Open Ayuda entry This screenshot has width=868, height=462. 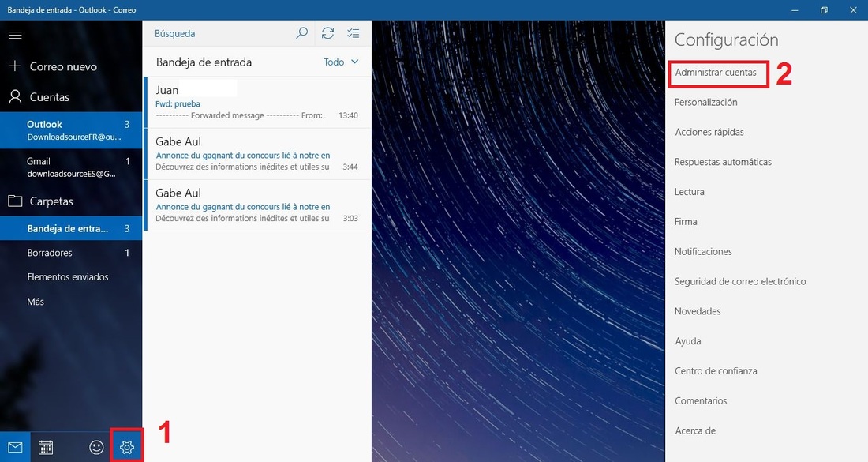point(687,341)
